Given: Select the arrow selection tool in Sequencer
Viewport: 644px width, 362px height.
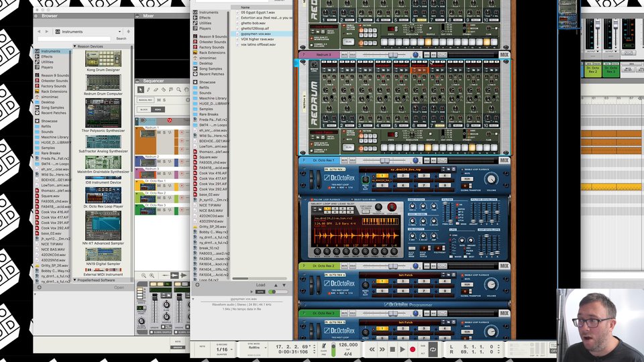Looking at the screenshot, I should [140, 89].
